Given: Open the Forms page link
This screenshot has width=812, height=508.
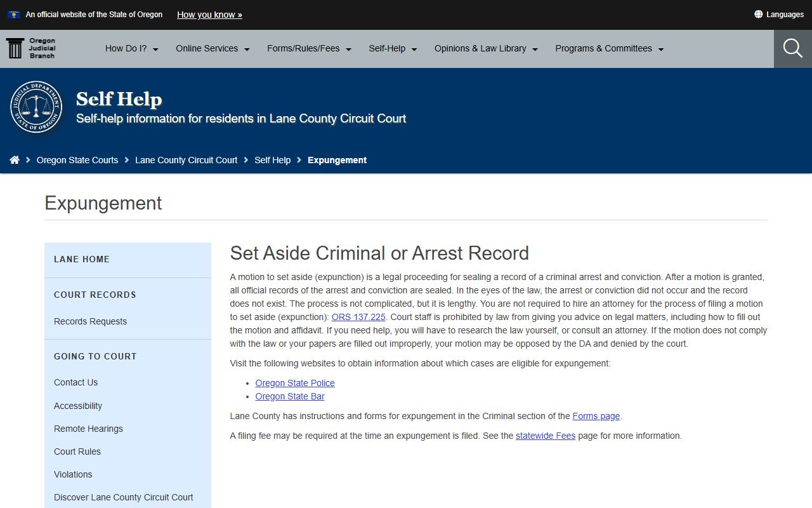Looking at the screenshot, I should point(596,416).
